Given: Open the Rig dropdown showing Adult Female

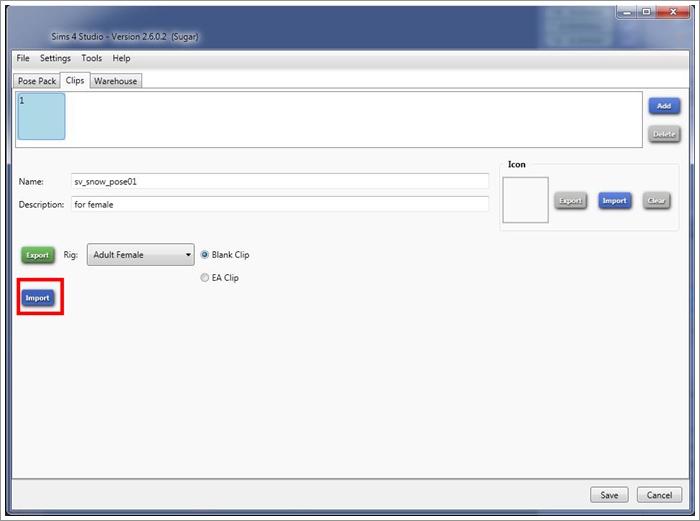Looking at the screenshot, I should [x=140, y=255].
